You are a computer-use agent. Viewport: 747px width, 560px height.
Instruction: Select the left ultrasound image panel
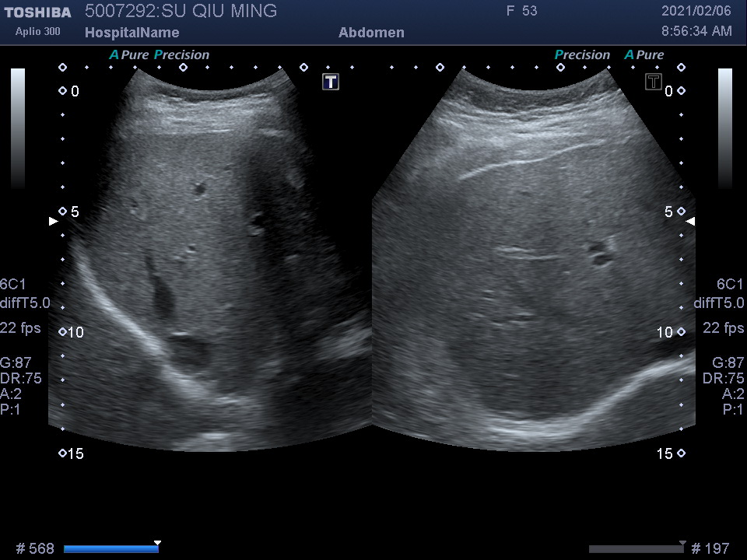pos(209,260)
